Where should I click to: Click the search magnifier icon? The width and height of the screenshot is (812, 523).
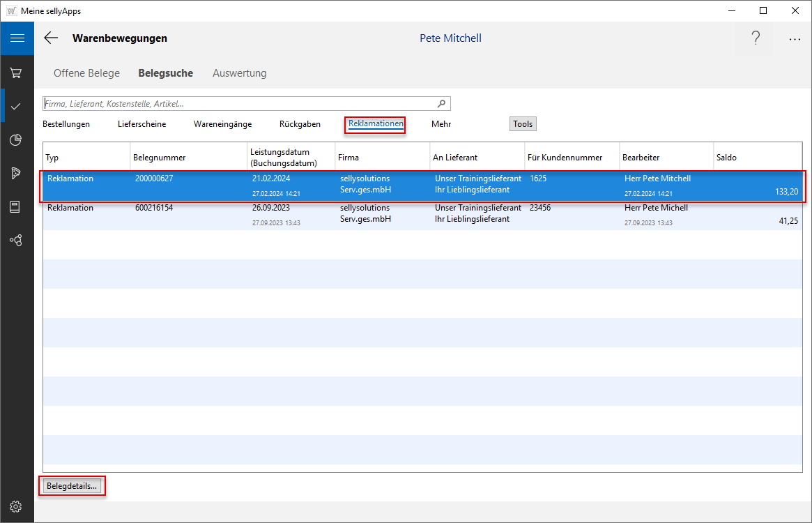pyautogui.click(x=441, y=104)
